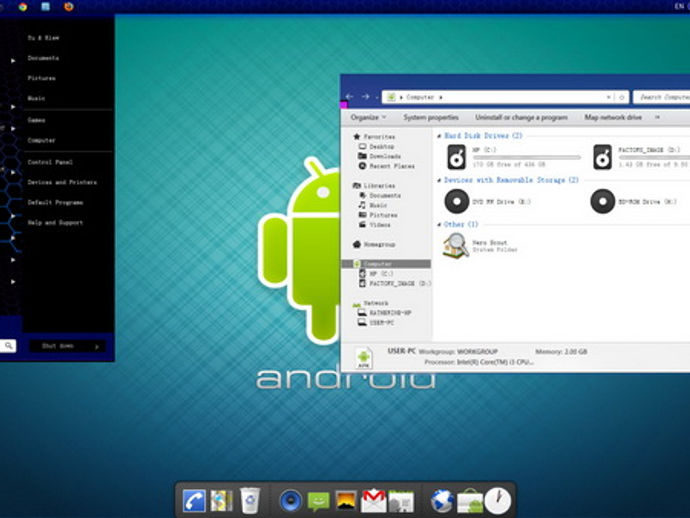Open the blue window icon in top taskbar
The width and height of the screenshot is (690, 518).
pyautogui.click(x=45, y=7)
